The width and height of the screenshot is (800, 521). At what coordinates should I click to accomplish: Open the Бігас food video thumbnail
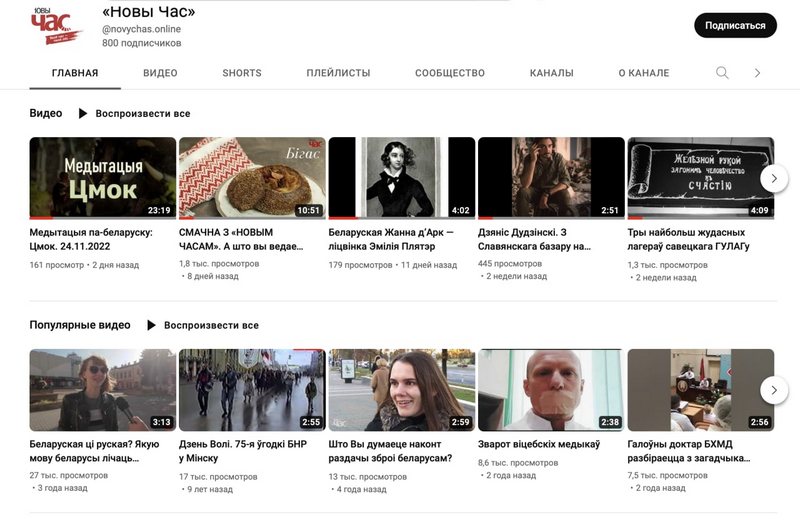(x=252, y=178)
